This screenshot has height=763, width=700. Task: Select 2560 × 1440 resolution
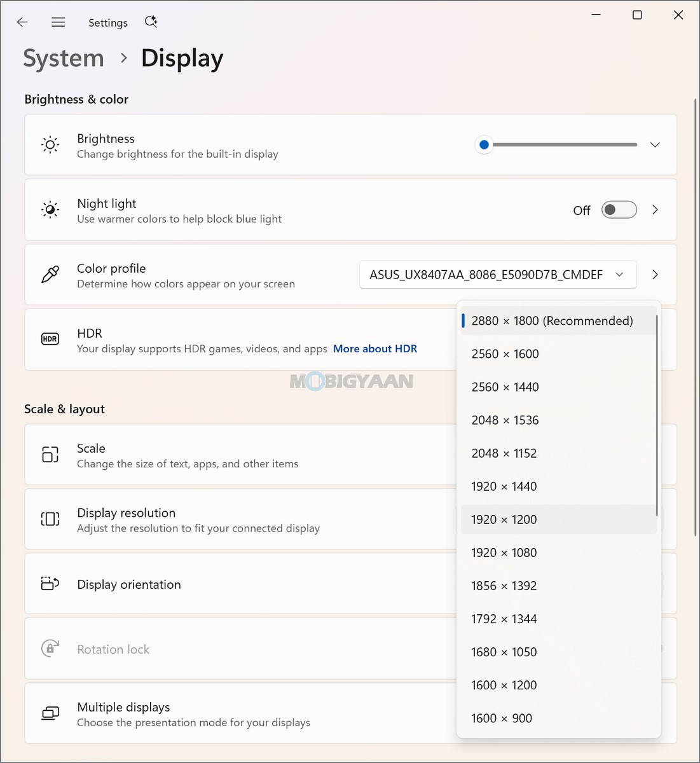(559, 387)
